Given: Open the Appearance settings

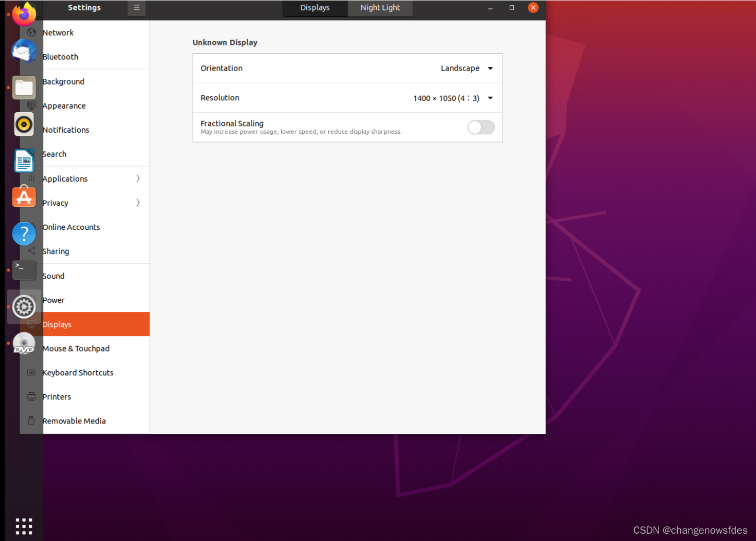Looking at the screenshot, I should 85,105.
